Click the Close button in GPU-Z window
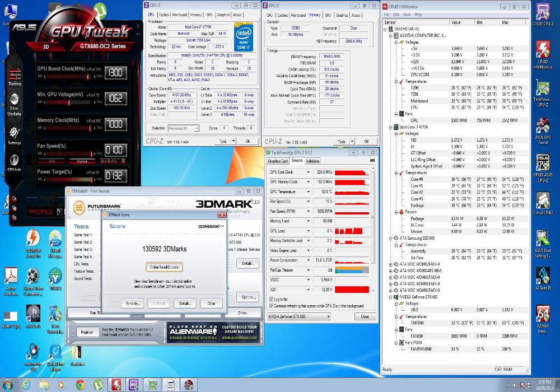 [365, 316]
